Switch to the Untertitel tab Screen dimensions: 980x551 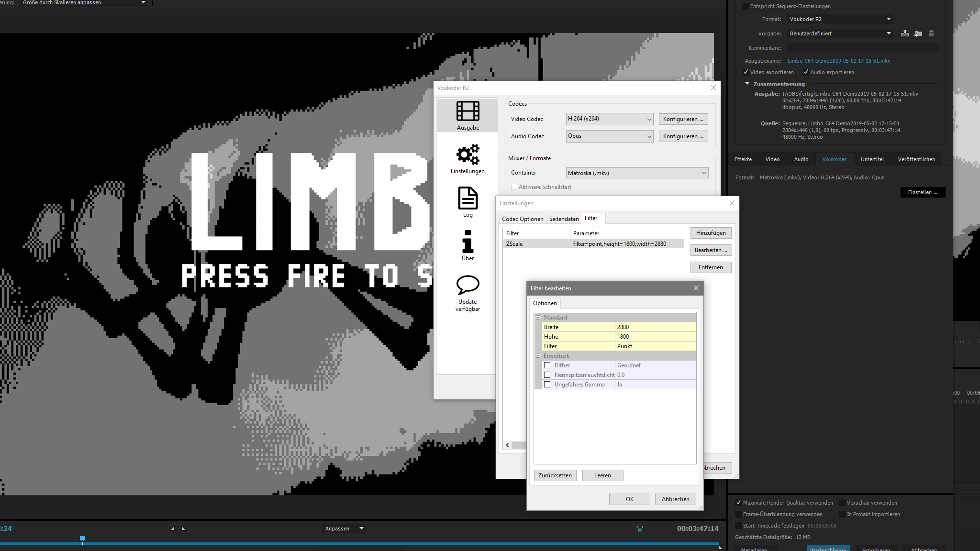pyautogui.click(x=872, y=159)
